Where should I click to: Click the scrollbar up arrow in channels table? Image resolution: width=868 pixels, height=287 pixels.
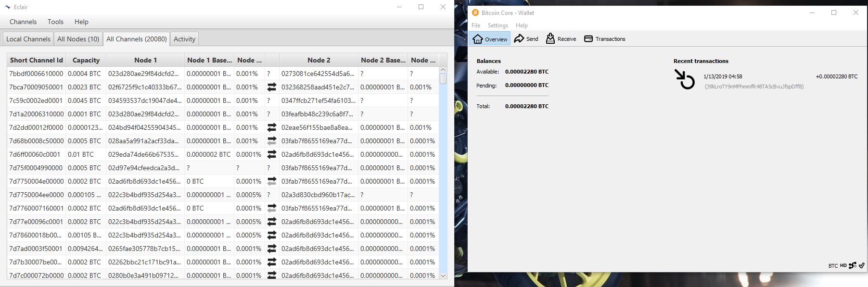click(443, 70)
